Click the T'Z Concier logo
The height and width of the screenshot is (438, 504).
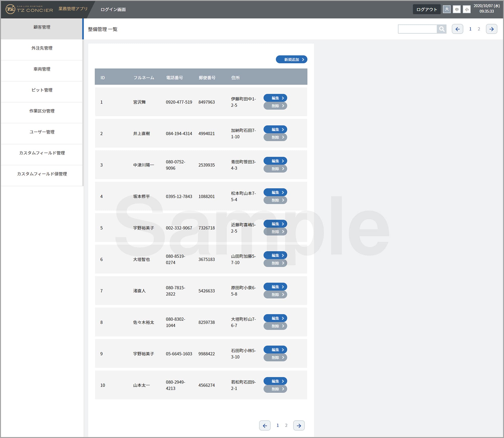[29, 9]
